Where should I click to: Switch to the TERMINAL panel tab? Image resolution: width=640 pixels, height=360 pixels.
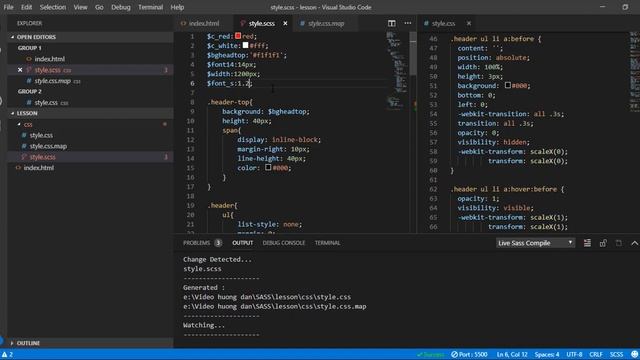pyautogui.click(x=327, y=243)
